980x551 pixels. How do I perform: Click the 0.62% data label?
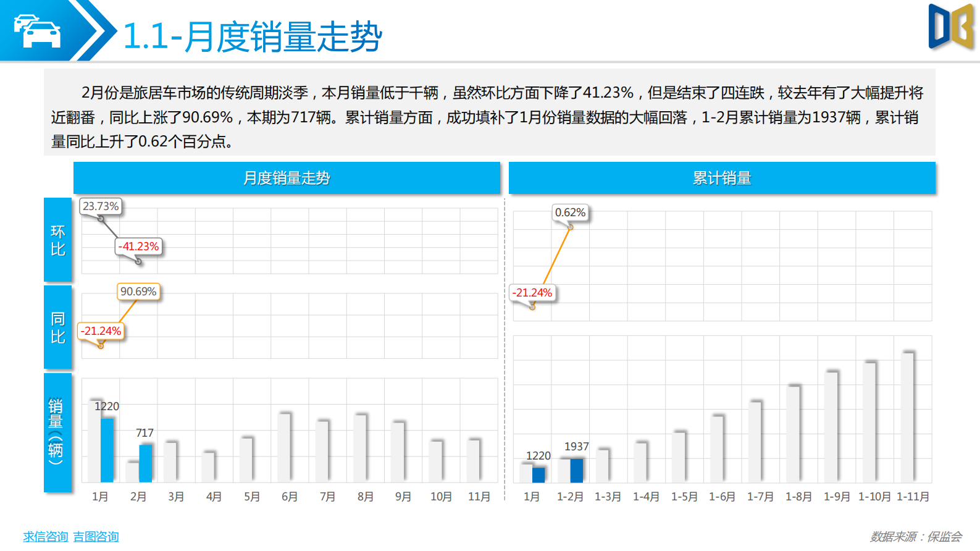(x=570, y=212)
